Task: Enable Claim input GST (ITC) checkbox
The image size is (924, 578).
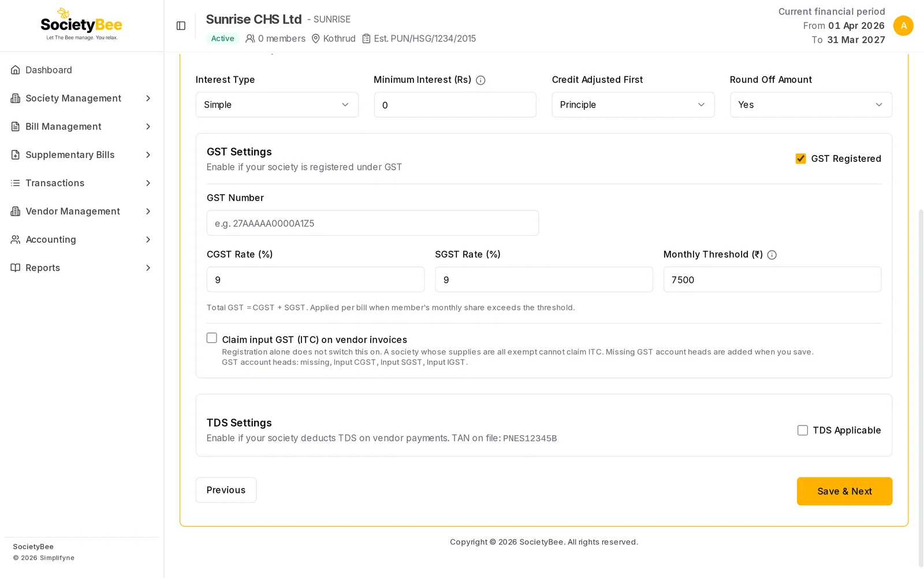Action: coord(212,338)
